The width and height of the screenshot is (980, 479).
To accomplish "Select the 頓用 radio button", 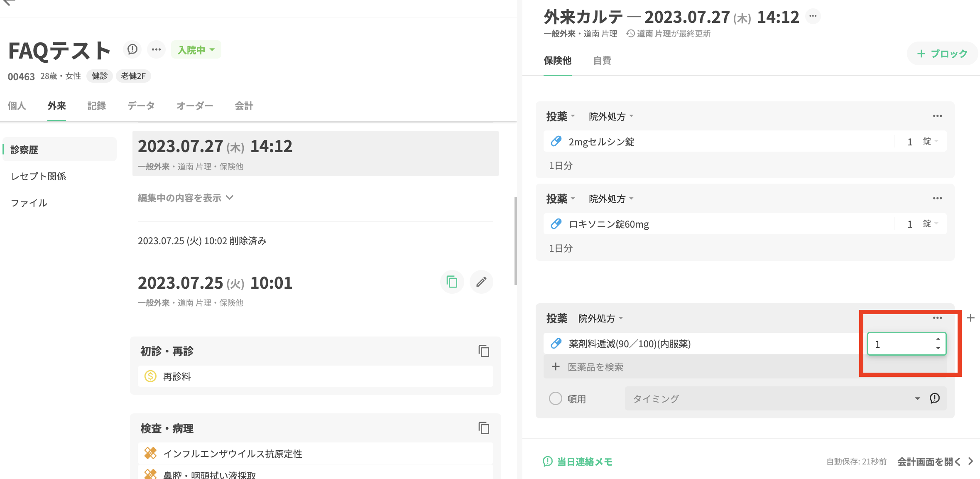I will (555, 398).
